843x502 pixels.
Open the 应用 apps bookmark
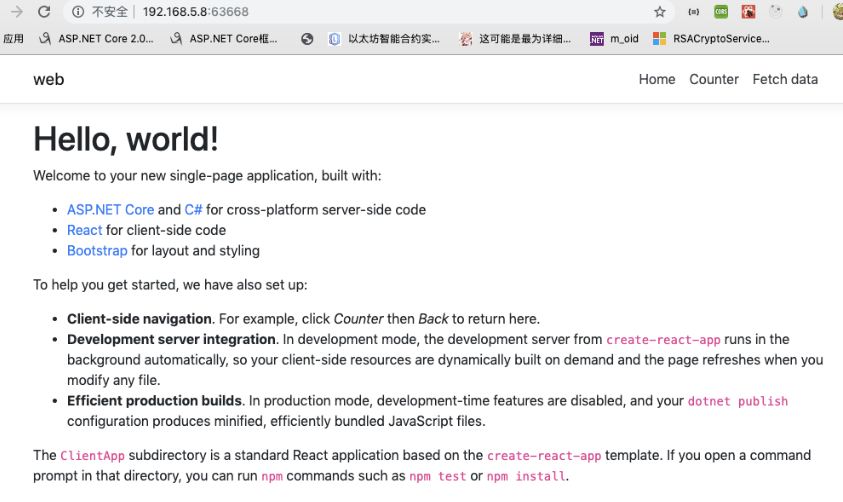click(13, 39)
